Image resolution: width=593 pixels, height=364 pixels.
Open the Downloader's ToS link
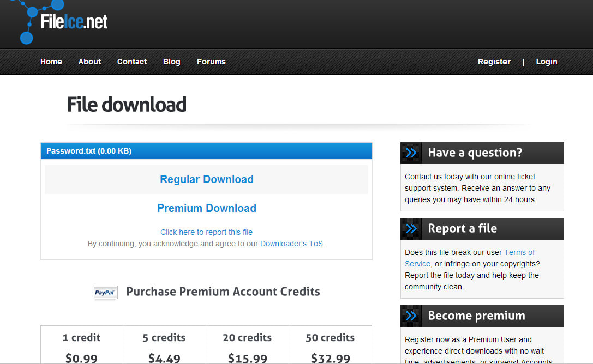[x=291, y=244]
